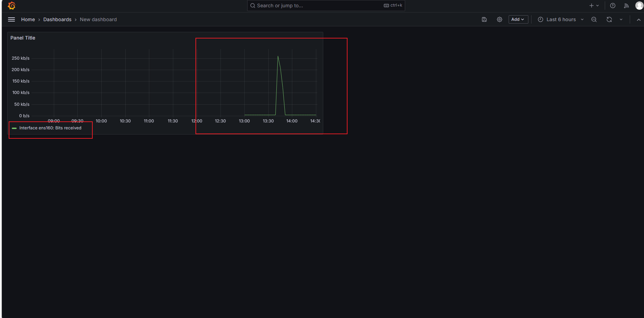
Task: Click the New dashboard breadcrumb
Action: [x=98, y=19]
